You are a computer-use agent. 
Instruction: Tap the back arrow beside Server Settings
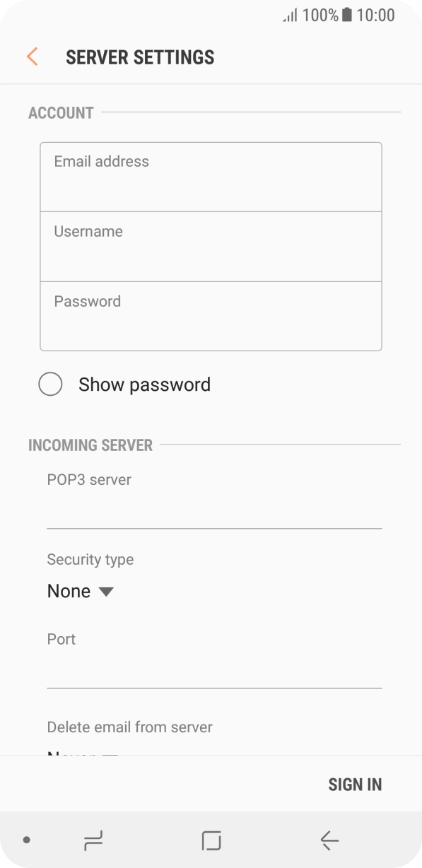click(31, 57)
